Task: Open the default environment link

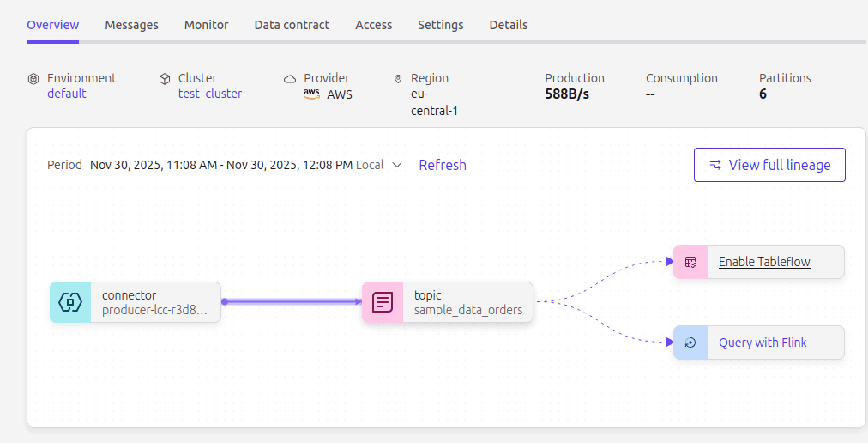Action: coord(67,94)
